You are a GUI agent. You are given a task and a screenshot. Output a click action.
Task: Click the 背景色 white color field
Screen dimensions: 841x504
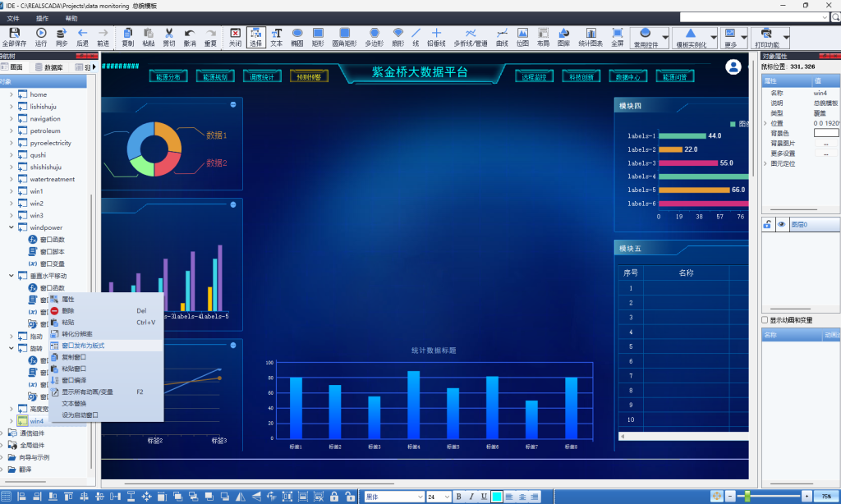click(825, 133)
